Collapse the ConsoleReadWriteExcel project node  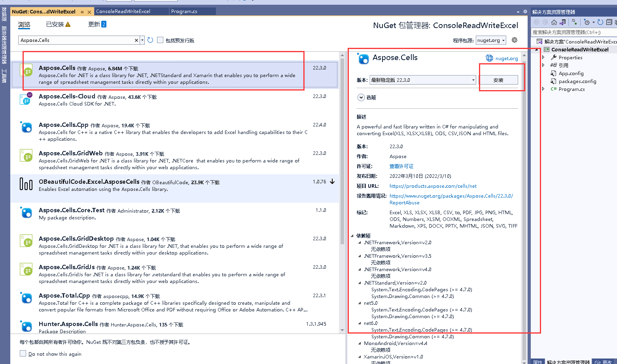(537, 50)
